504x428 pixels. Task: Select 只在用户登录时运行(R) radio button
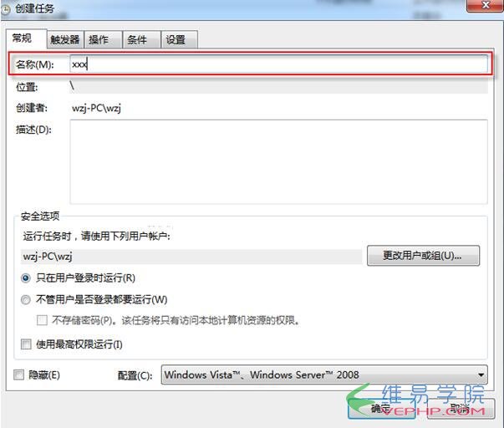click(x=26, y=278)
